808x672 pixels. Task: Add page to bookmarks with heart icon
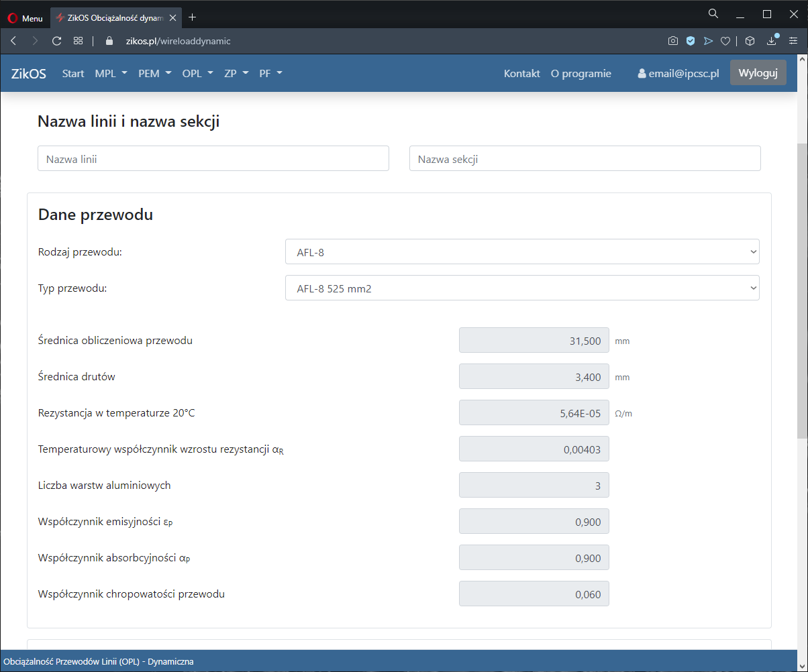click(725, 41)
